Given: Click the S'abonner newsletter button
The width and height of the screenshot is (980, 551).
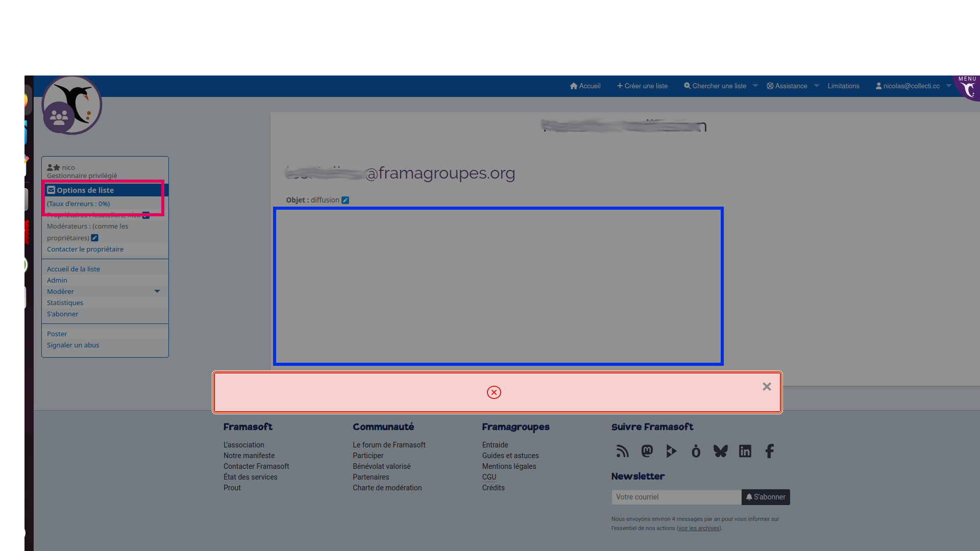Looking at the screenshot, I should pyautogui.click(x=766, y=497).
